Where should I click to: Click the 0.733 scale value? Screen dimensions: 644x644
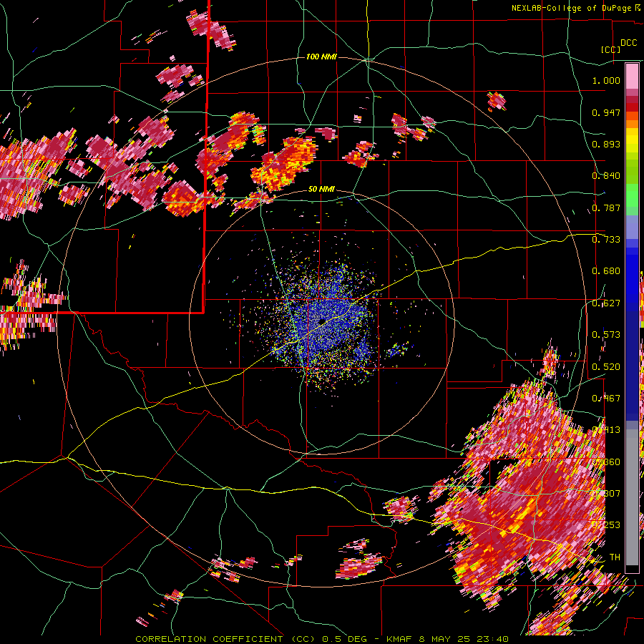click(x=606, y=240)
